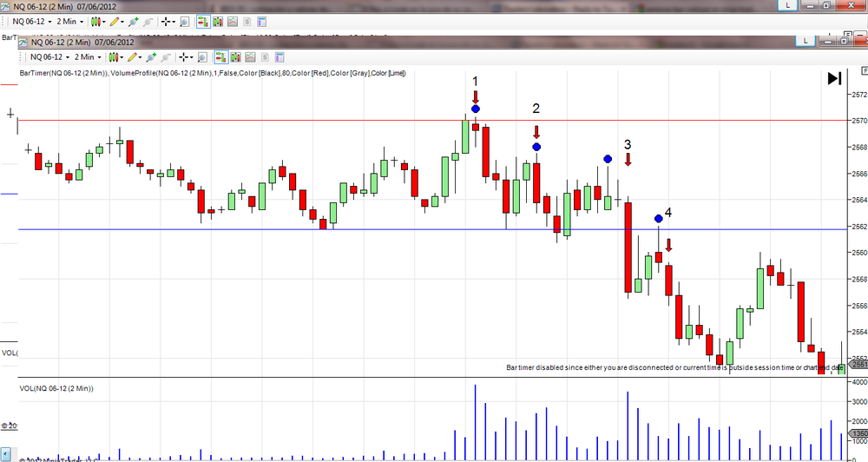Click the chart window icon in front title bar
The image size is (868, 462).
[x=23, y=42]
